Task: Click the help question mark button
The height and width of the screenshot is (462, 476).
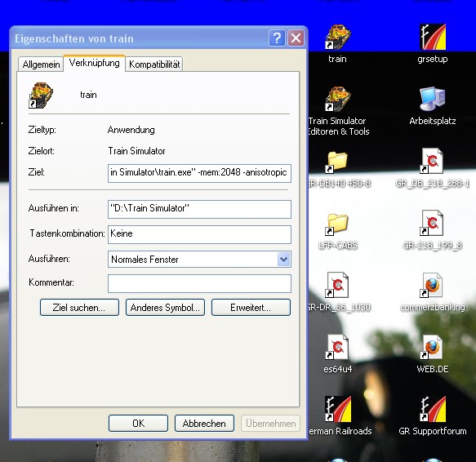Action: (277, 38)
